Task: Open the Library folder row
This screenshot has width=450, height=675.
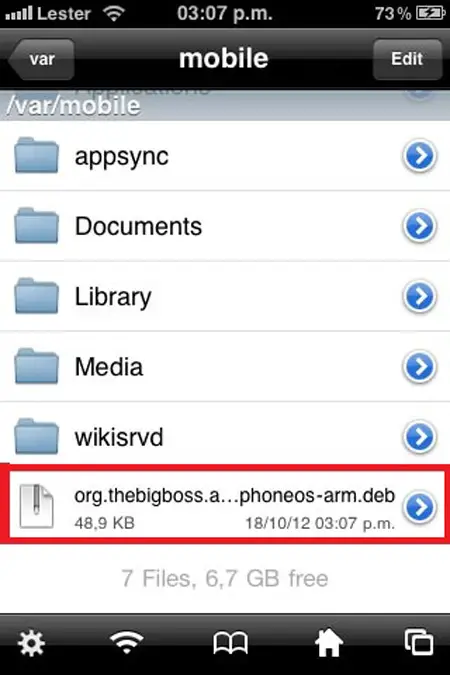Action: click(x=225, y=296)
